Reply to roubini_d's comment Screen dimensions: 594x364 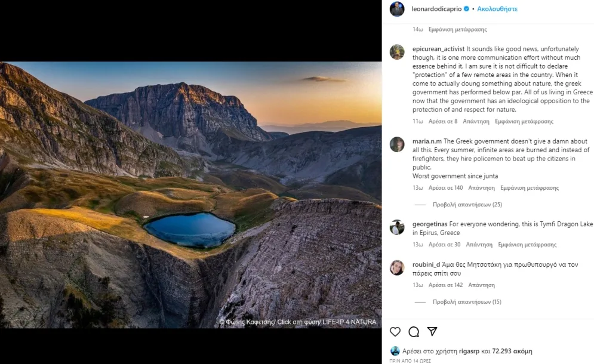click(x=481, y=285)
